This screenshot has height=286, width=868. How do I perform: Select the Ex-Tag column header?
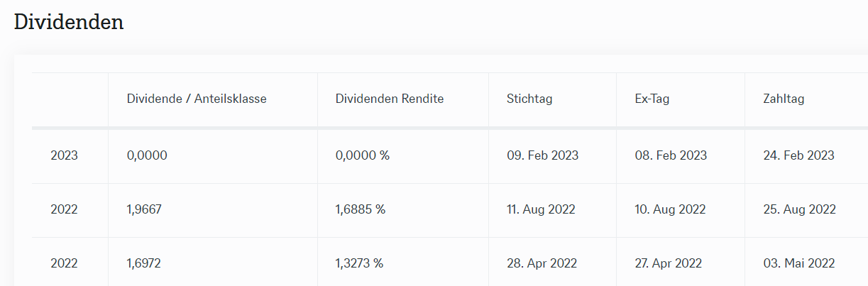click(x=652, y=99)
